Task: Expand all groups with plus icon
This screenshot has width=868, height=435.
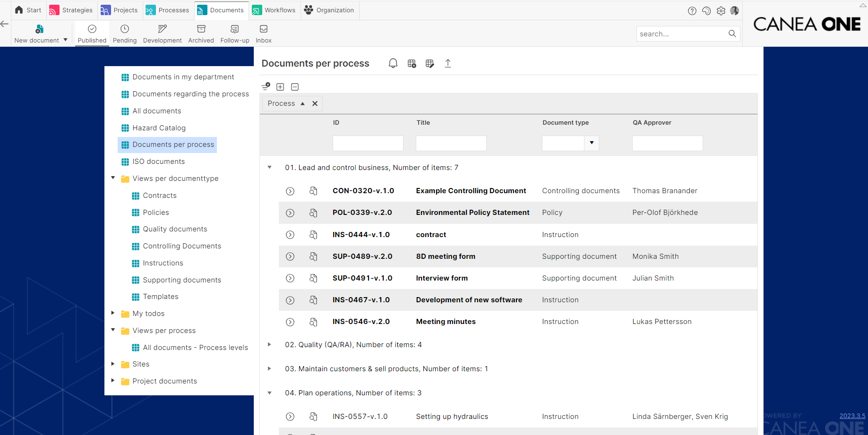Action: (280, 87)
